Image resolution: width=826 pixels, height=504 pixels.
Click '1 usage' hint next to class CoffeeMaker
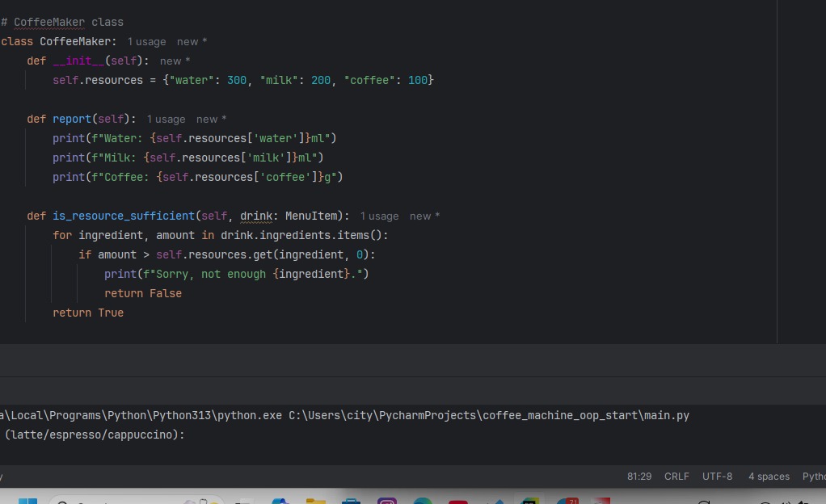(x=146, y=42)
